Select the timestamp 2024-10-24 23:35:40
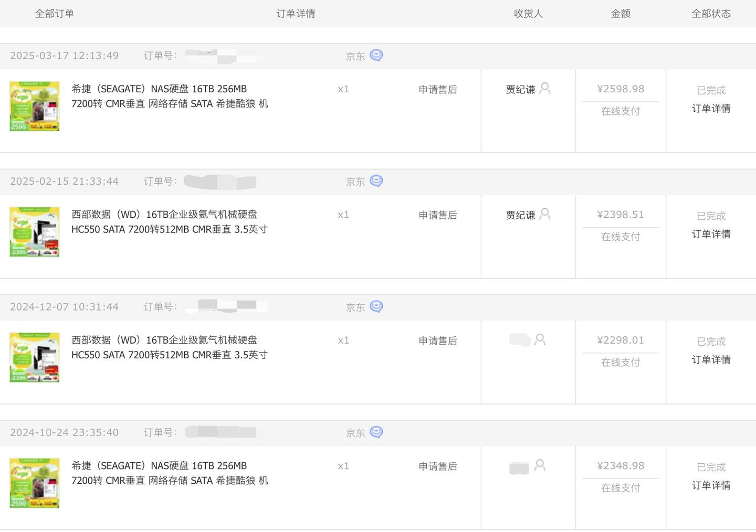756x532 pixels. [64, 433]
